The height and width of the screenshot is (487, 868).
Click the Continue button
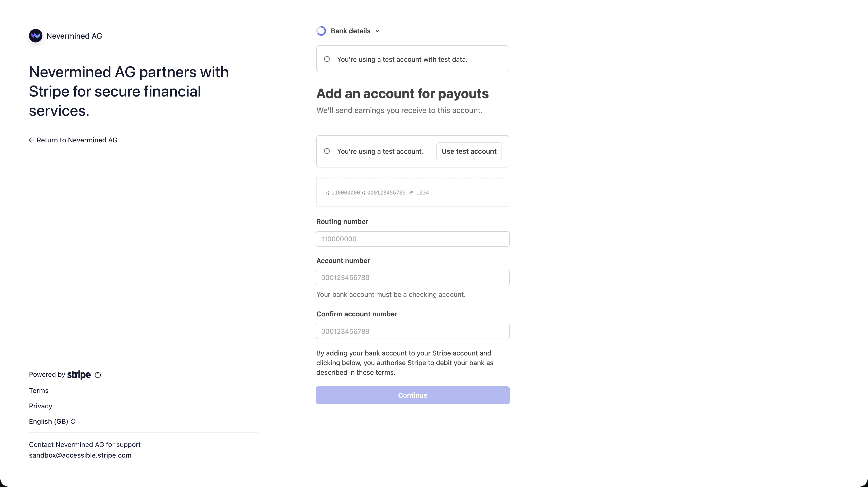[x=413, y=395]
